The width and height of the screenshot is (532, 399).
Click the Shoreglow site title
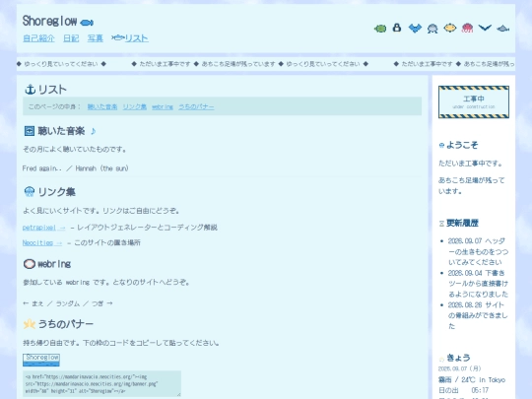click(x=49, y=21)
